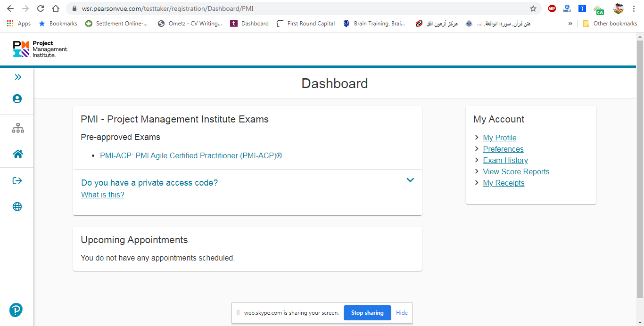Screen dimensions: 644x326
Task: Click the Pearson logo icon at bottom left
Action: (x=16, y=310)
